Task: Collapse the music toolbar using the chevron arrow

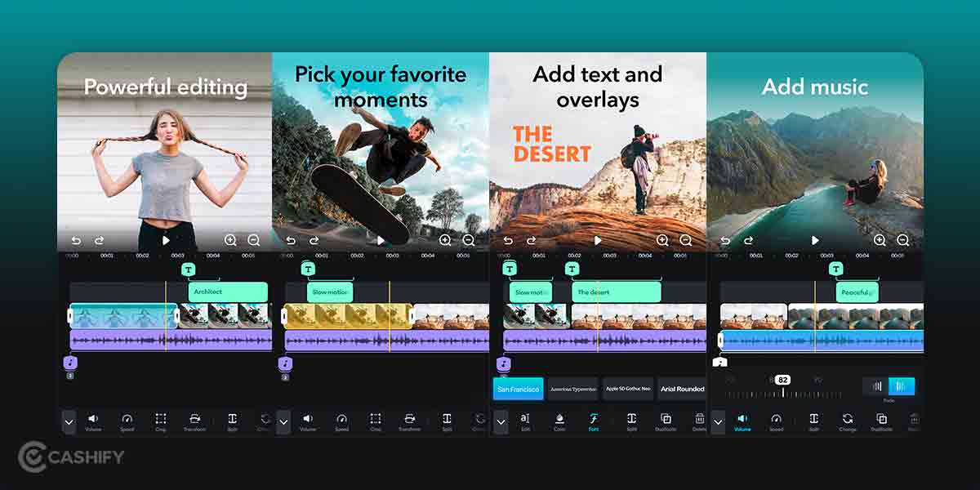Action: point(719,421)
